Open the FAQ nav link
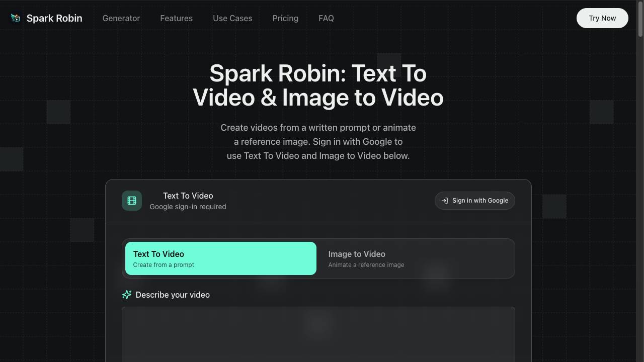Viewport: 644px width, 362px height. [326, 18]
